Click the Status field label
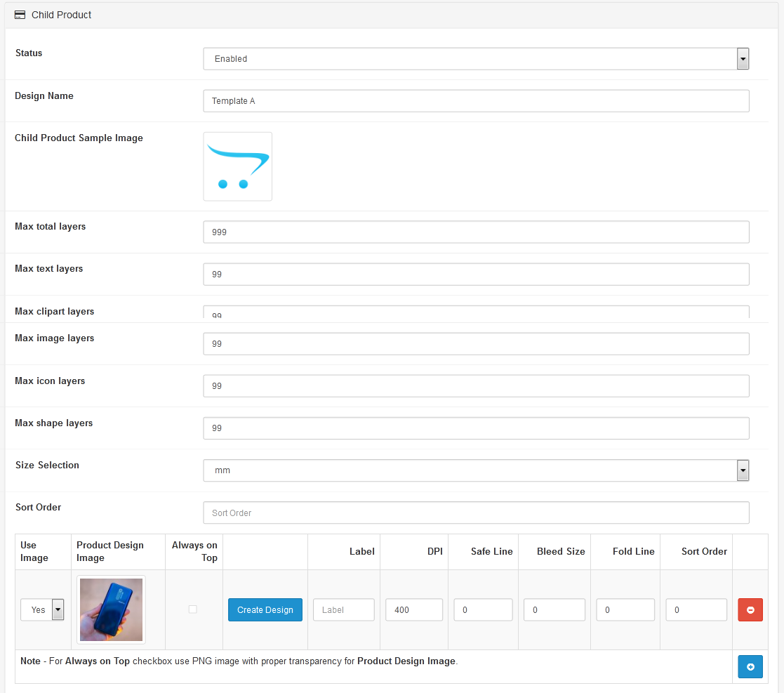 29,53
